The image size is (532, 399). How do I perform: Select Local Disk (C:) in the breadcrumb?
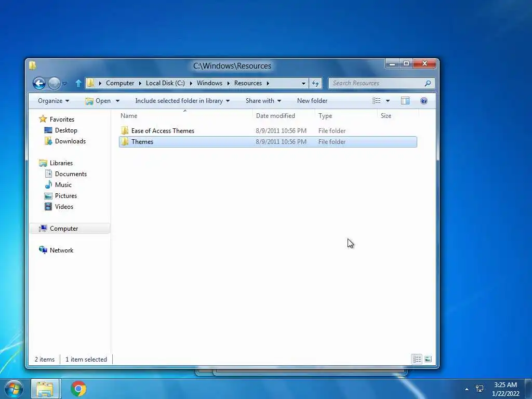pyautogui.click(x=165, y=83)
